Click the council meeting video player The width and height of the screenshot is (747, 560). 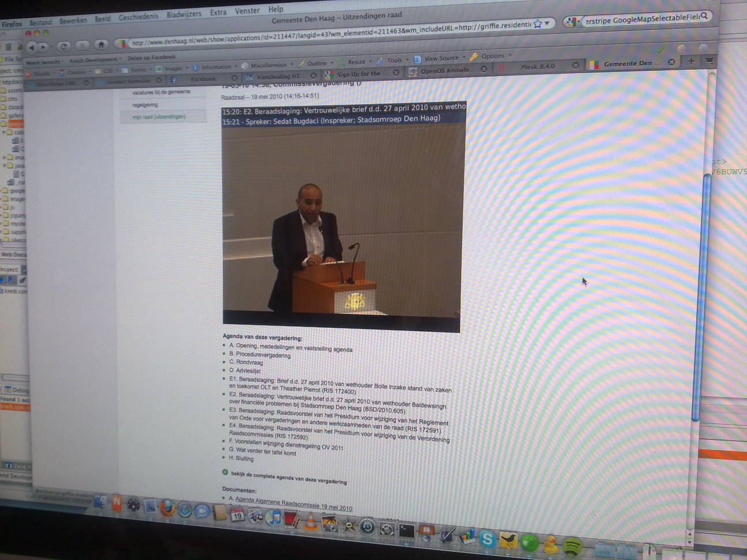(x=342, y=219)
